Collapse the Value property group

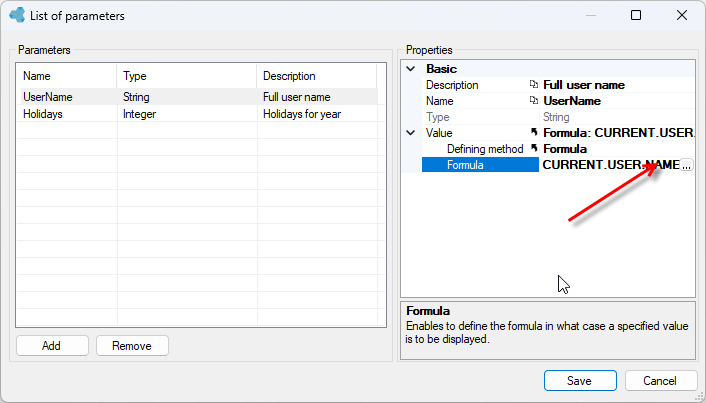[411, 133]
